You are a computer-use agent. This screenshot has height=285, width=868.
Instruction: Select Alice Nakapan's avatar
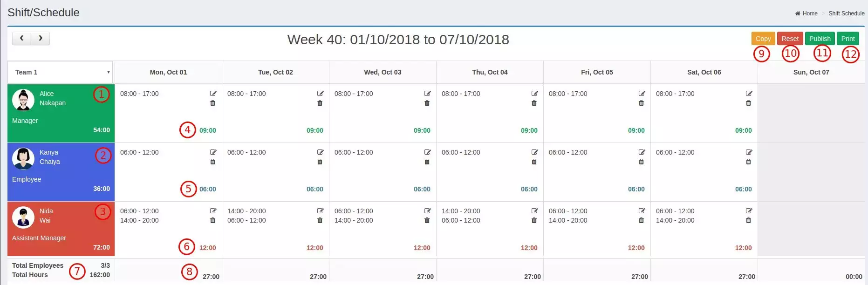tap(23, 100)
